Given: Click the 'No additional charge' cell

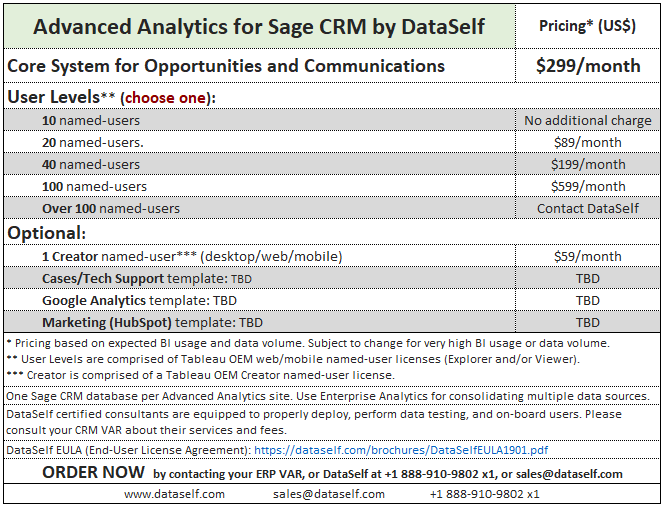Looking at the screenshot, I should pyautogui.click(x=588, y=120).
